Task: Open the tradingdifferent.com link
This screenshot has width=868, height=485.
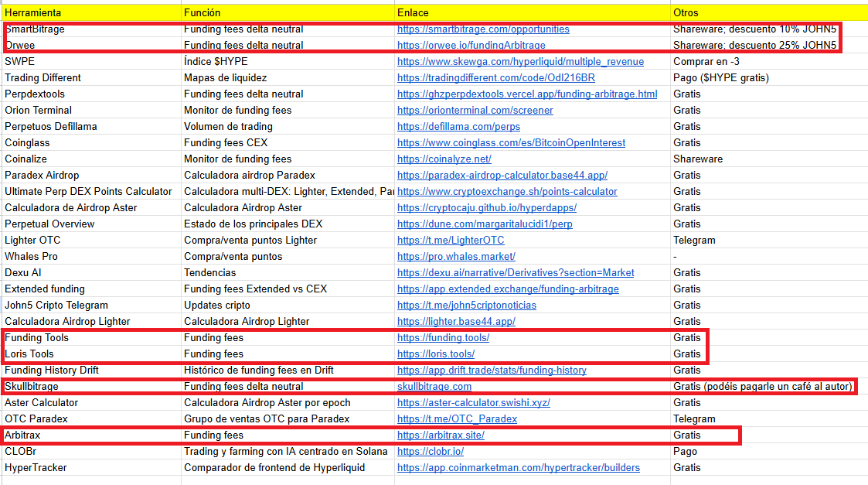Action: pyautogui.click(x=496, y=77)
